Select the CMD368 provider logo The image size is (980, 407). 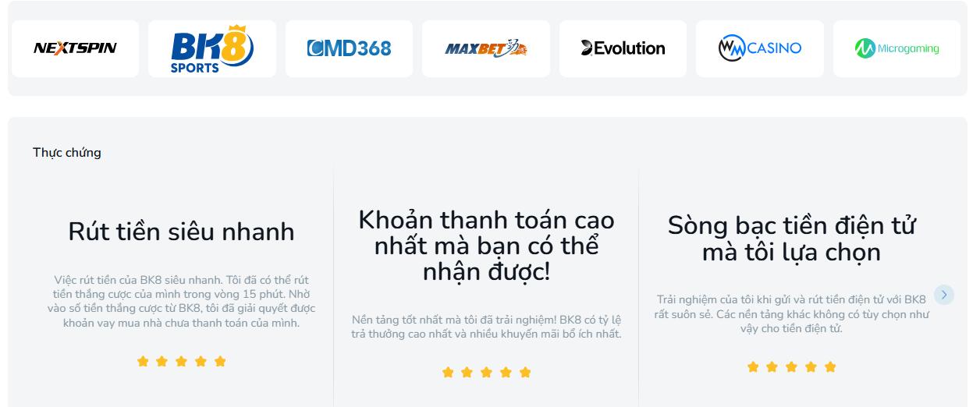pyautogui.click(x=349, y=48)
